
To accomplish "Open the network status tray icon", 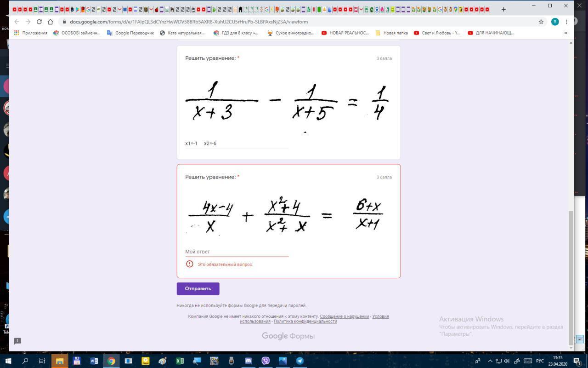I will [x=498, y=361].
